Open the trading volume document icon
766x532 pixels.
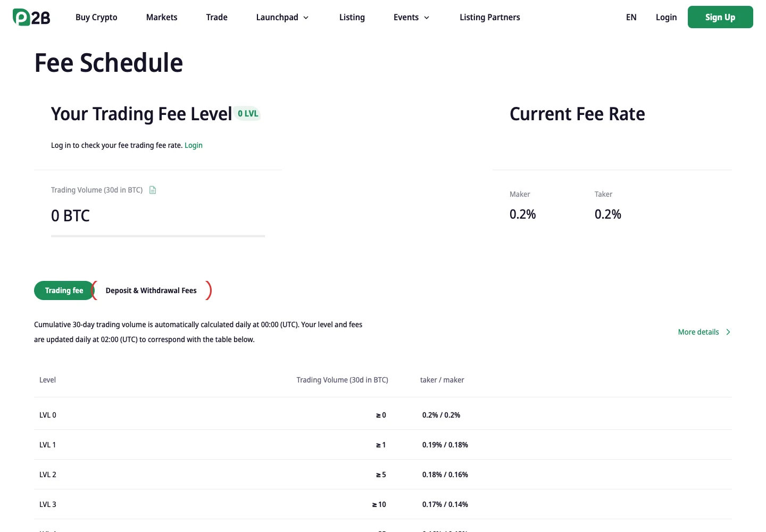pyautogui.click(x=153, y=190)
